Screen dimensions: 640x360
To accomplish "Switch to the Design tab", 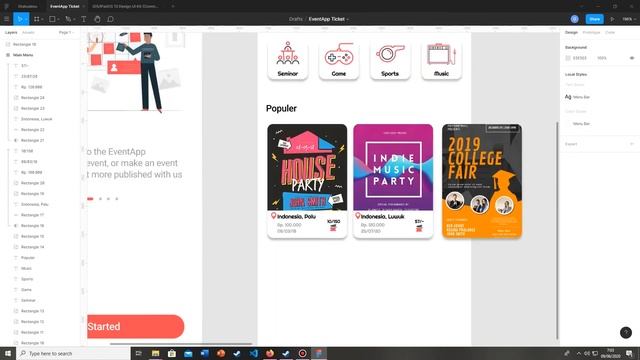I will [571, 32].
